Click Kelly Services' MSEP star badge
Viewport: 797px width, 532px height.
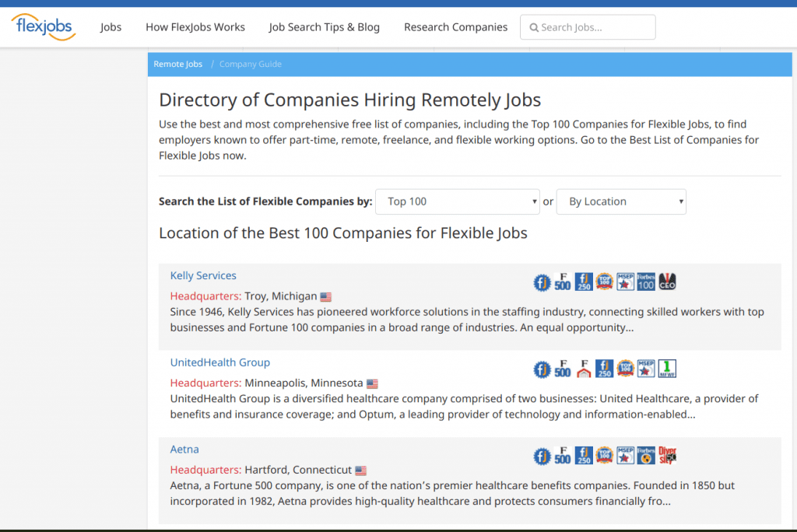[x=625, y=282]
